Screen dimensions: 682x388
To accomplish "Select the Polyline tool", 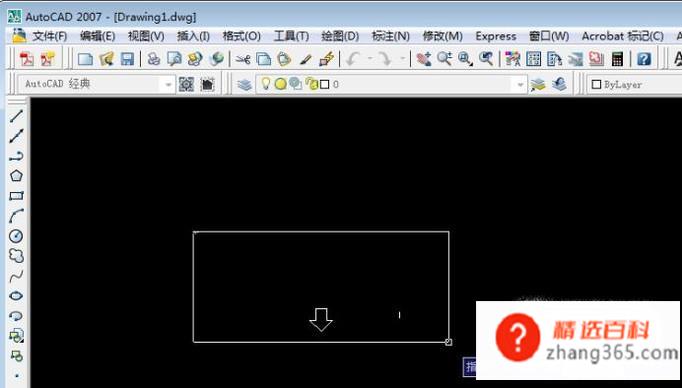I will (x=16, y=156).
